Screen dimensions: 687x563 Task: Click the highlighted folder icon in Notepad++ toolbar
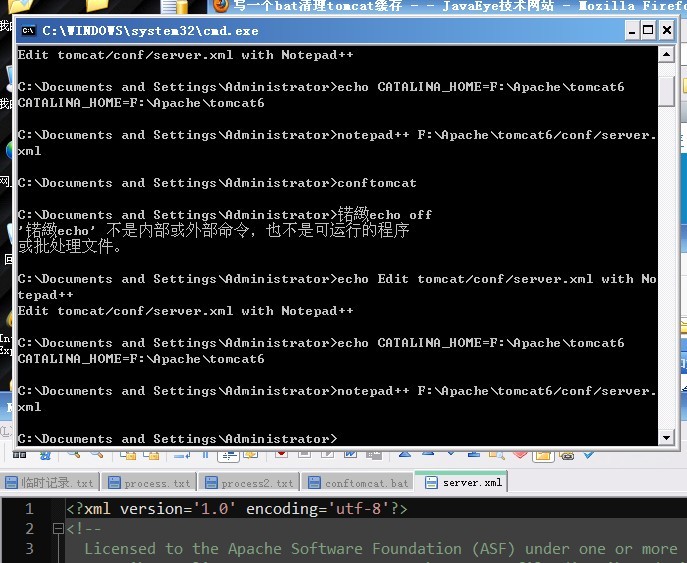[x=543, y=456]
